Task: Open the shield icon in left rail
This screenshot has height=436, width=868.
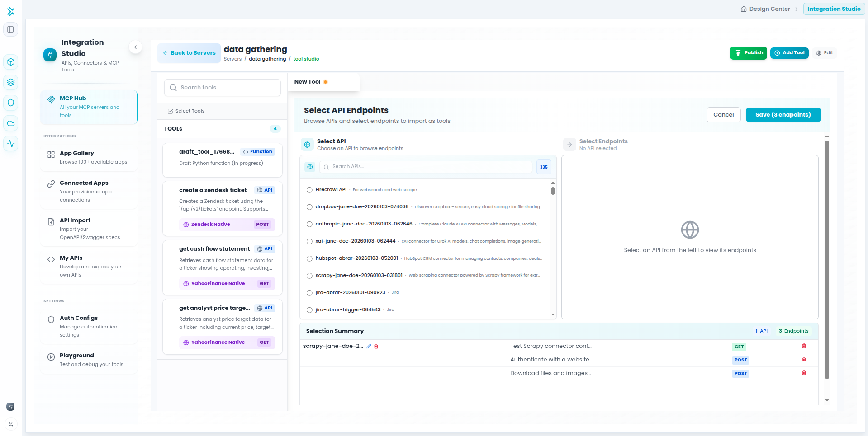Action: [11, 103]
